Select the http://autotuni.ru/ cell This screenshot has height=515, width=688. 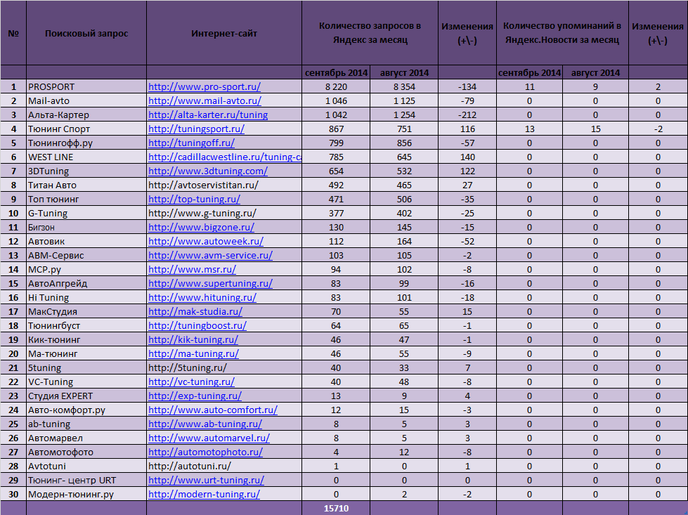pos(224,466)
